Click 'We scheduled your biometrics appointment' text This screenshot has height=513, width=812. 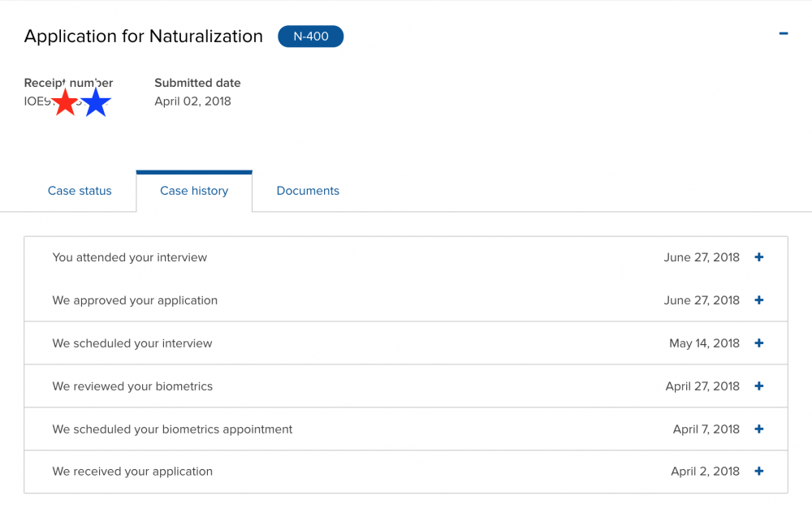pyautogui.click(x=172, y=429)
